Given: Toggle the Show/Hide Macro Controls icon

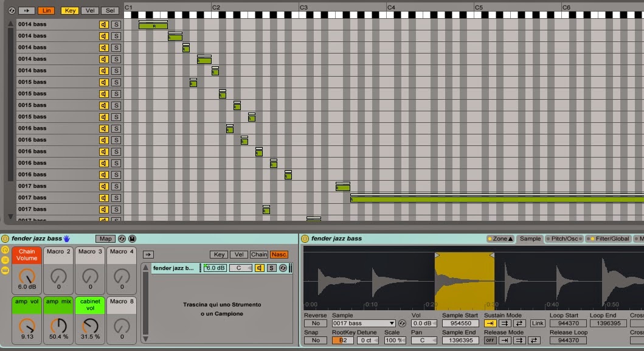Looking at the screenshot, I should (5, 249).
